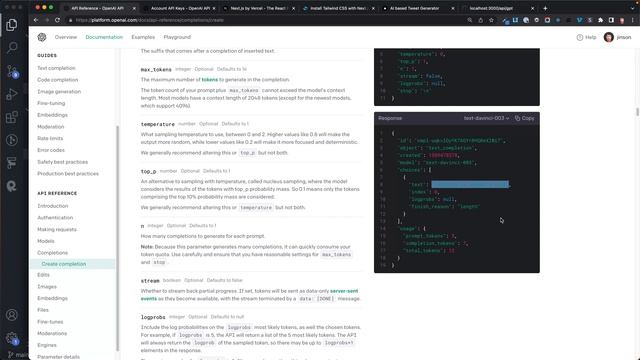Open Images in API Reference
Screen dimensions: 640x360
(x=47, y=287)
